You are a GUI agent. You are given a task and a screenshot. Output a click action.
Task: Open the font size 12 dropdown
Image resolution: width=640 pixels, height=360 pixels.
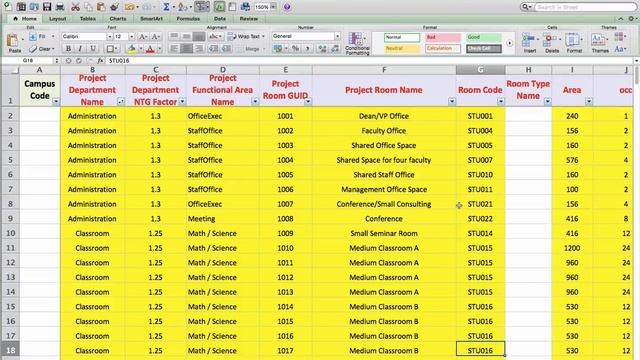131,37
